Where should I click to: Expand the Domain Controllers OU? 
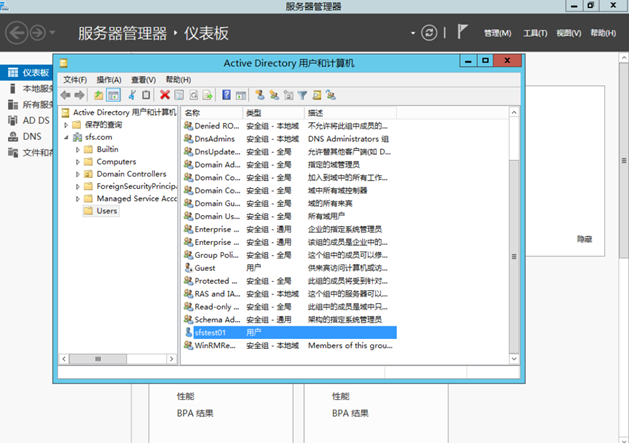(78, 174)
